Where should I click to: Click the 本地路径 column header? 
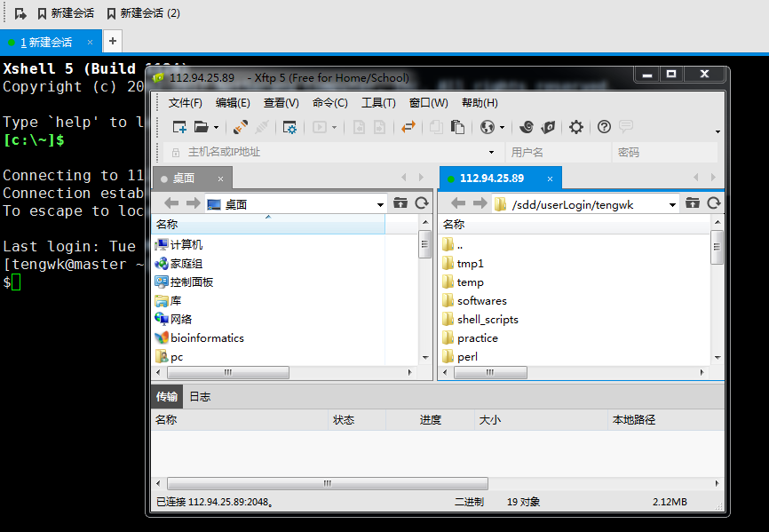[666, 420]
